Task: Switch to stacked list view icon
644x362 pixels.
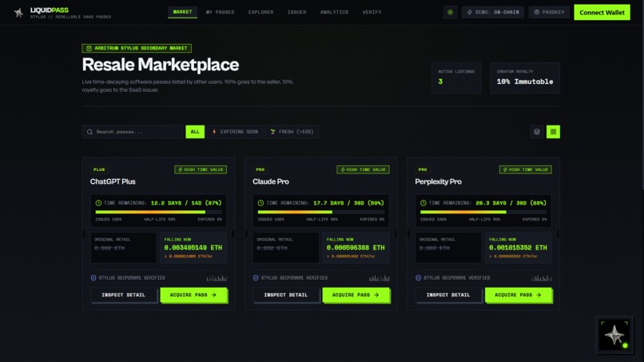Action: 537,132
